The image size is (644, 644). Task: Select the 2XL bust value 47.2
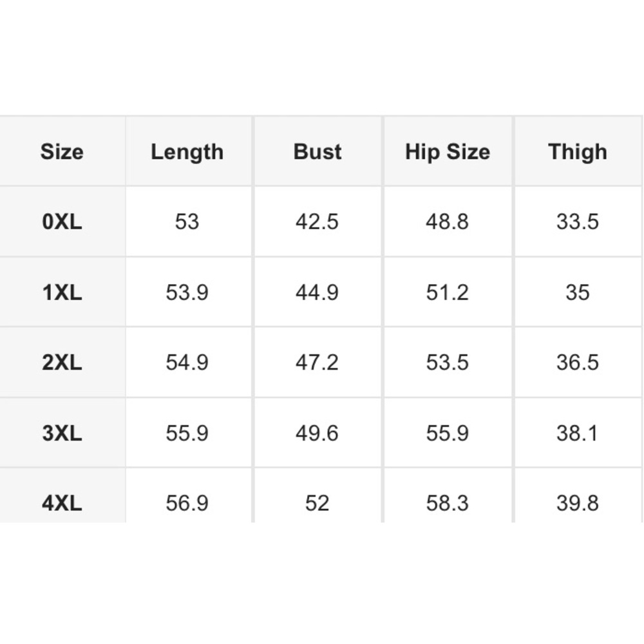click(x=317, y=362)
